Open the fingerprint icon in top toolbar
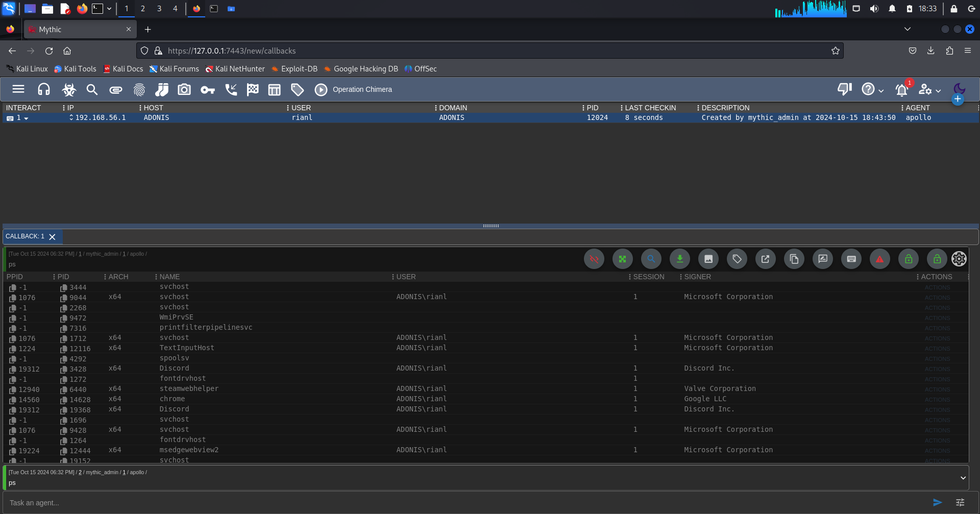980x514 pixels. coord(139,90)
